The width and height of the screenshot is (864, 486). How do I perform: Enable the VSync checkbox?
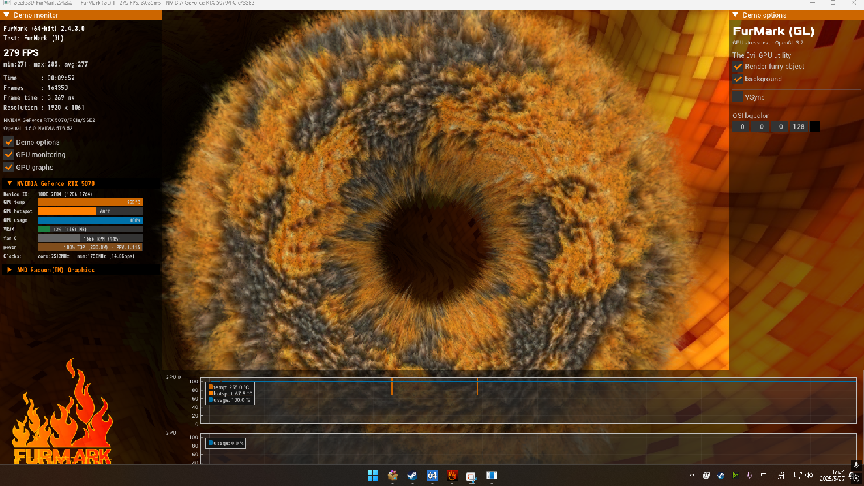tap(739, 97)
